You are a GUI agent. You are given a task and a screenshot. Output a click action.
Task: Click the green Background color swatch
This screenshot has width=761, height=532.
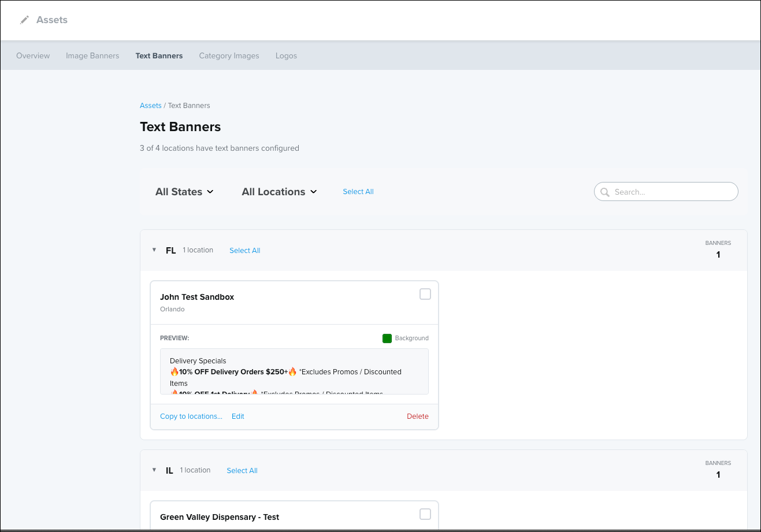pos(387,338)
